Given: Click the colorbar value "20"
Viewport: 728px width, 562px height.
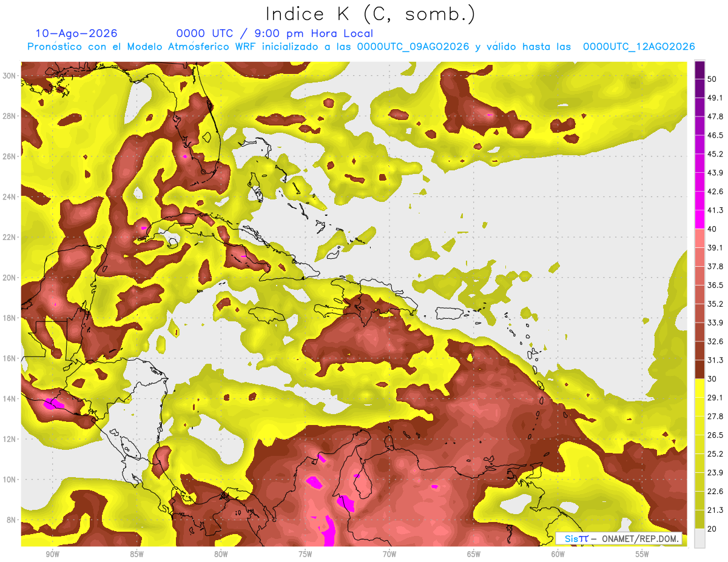Looking at the screenshot, I should [712, 529].
